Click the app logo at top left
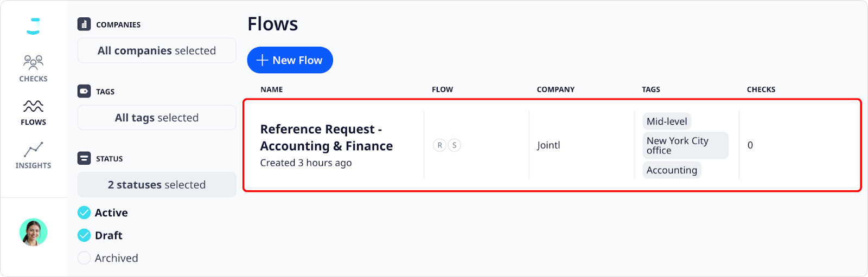The image size is (868, 277). coord(33,26)
